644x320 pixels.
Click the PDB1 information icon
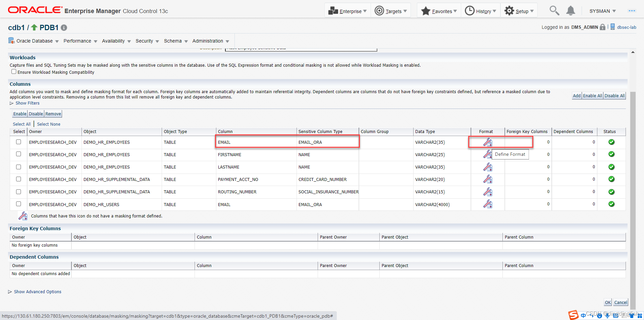point(64,28)
